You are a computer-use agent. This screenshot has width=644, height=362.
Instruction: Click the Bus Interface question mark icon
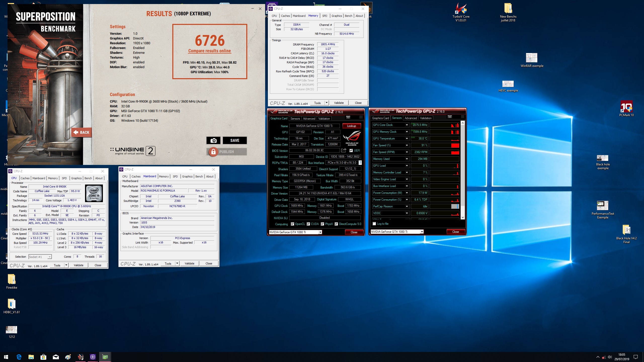click(x=360, y=163)
